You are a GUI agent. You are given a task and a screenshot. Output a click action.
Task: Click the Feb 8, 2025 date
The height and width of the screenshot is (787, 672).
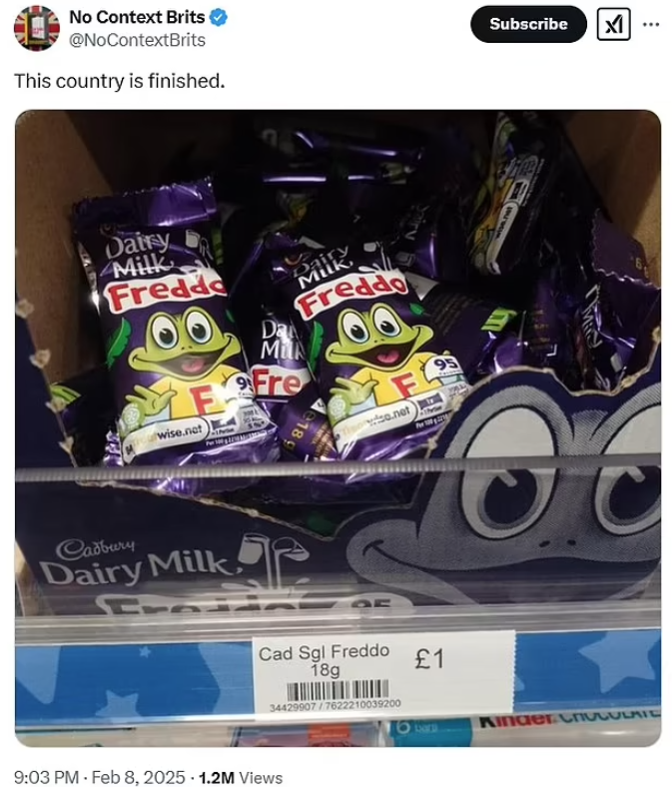pos(139,777)
